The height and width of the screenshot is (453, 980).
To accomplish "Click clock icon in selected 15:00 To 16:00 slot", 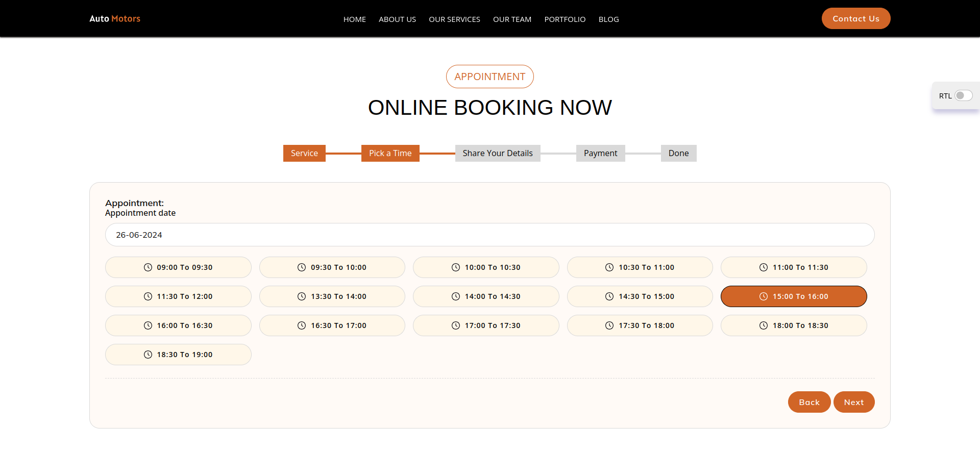I will (x=764, y=296).
